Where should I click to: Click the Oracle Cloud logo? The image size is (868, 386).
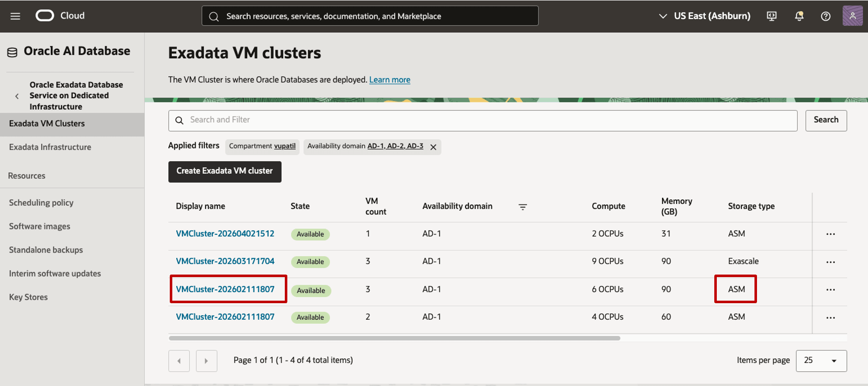60,16
